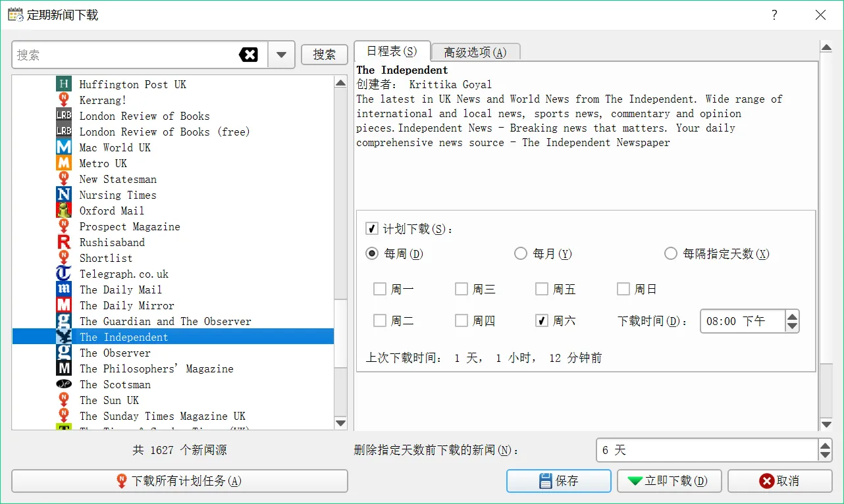844x504 pixels.
Task: Click The Observer icon
Action: (x=64, y=353)
